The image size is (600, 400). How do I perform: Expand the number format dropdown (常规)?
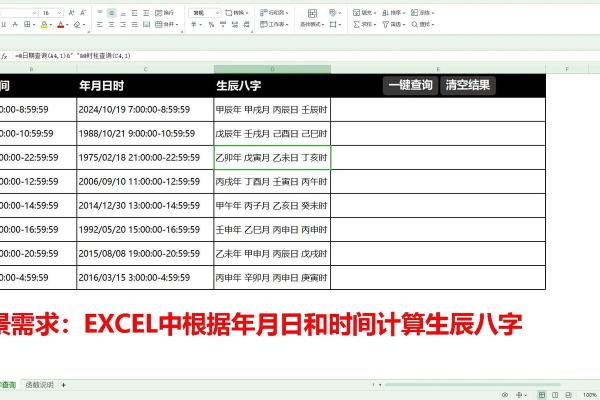pyautogui.click(x=217, y=13)
